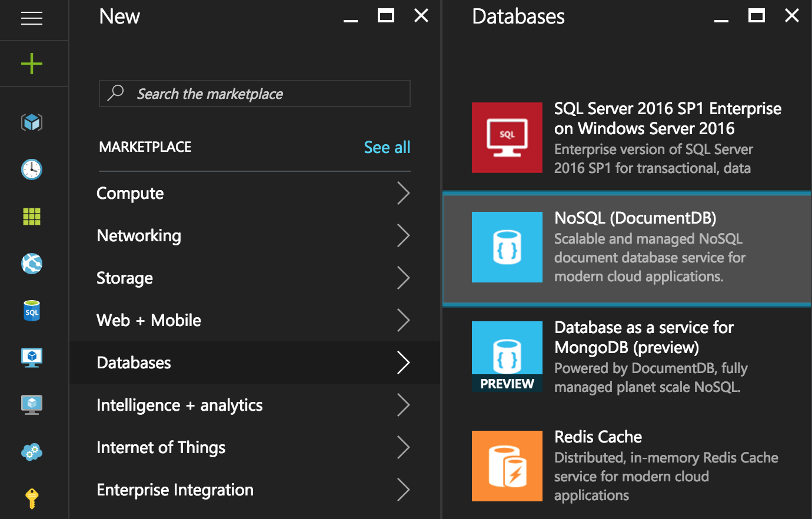Click the yellow key icon in sidebar
The image size is (812, 519).
coord(32,498)
